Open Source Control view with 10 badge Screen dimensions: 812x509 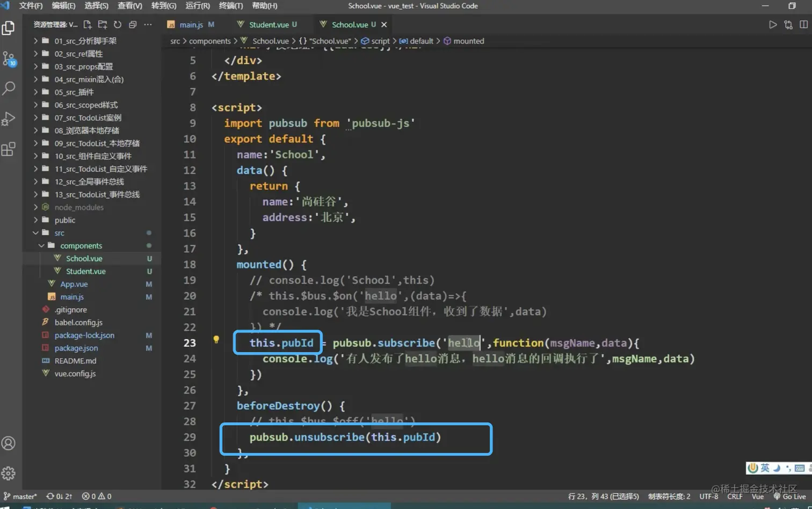coord(9,59)
